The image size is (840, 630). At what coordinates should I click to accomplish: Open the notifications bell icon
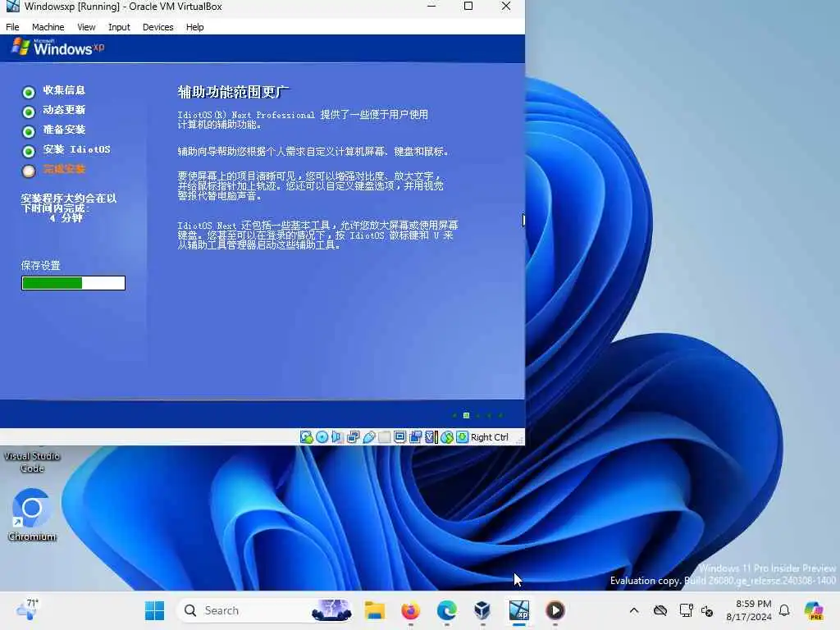pos(784,610)
